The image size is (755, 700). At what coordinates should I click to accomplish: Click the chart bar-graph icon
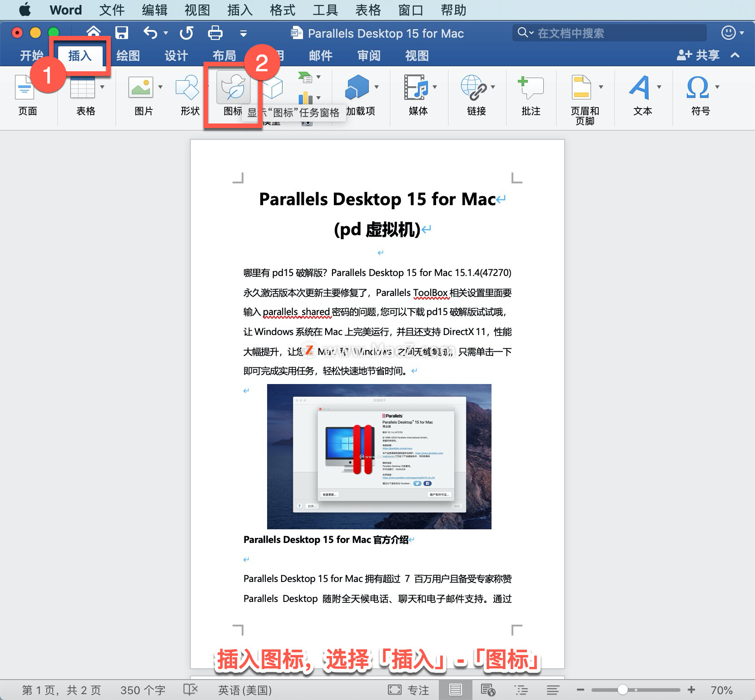pos(306,98)
